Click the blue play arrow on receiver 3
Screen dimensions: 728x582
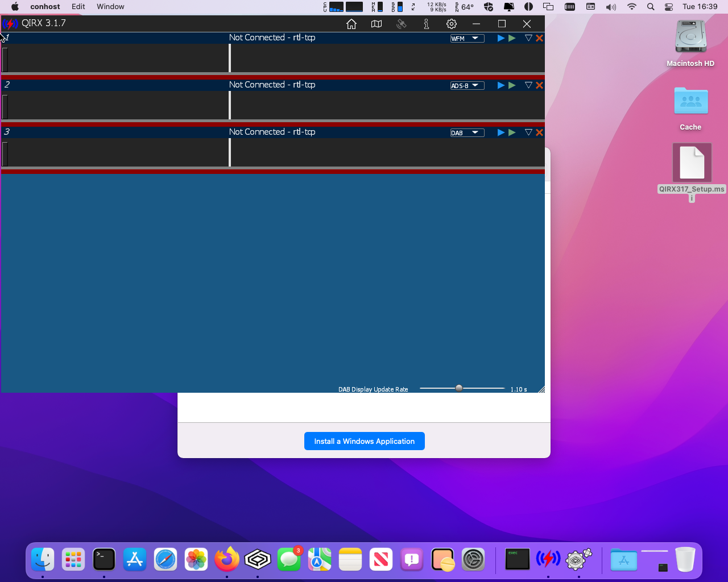pyautogui.click(x=501, y=132)
